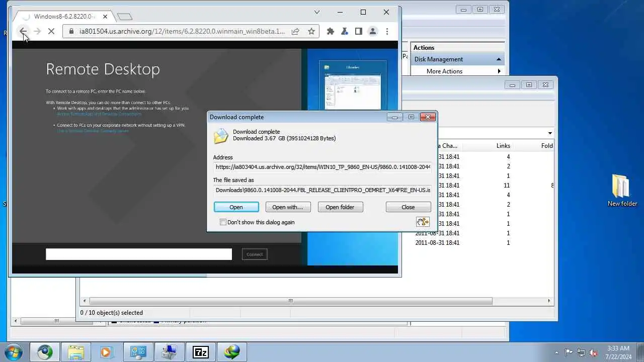Select the Windows8-6.2.8220.0 tab
The height and width of the screenshot is (362, 644).
click(63, 17)
